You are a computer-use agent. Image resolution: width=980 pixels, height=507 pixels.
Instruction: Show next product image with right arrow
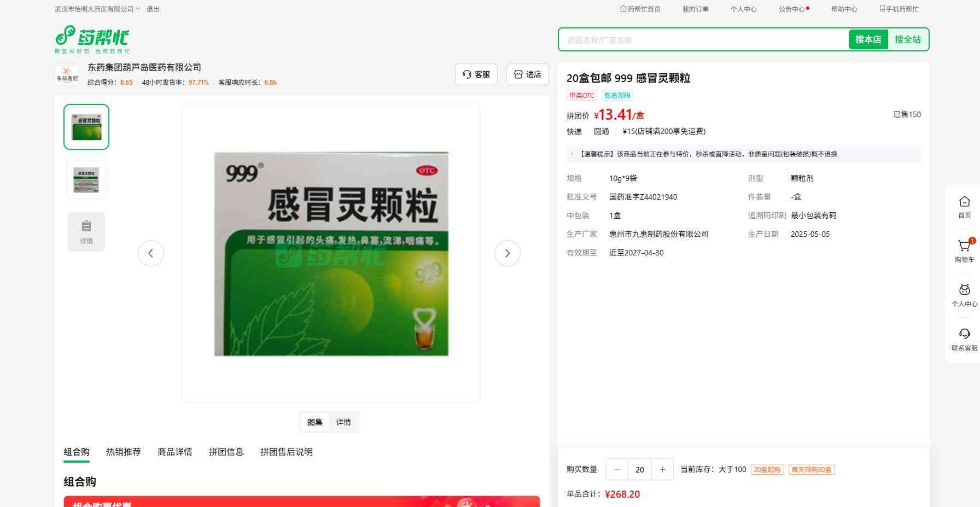(507, 253)
